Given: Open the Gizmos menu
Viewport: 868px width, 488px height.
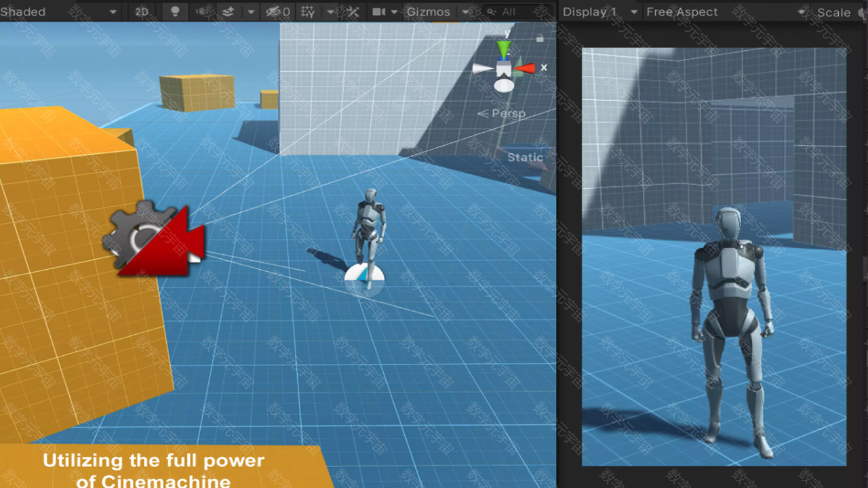Looking at the screenshot, I should 428,12.
